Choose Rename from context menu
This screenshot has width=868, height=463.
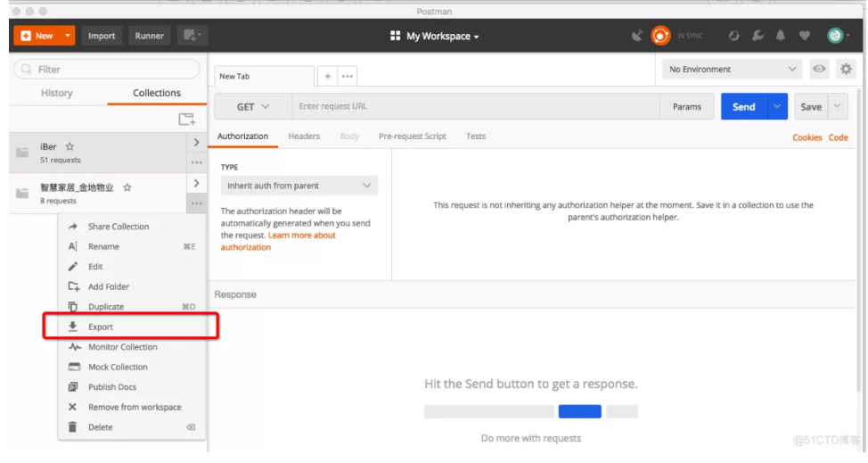[x=132, y=246]
